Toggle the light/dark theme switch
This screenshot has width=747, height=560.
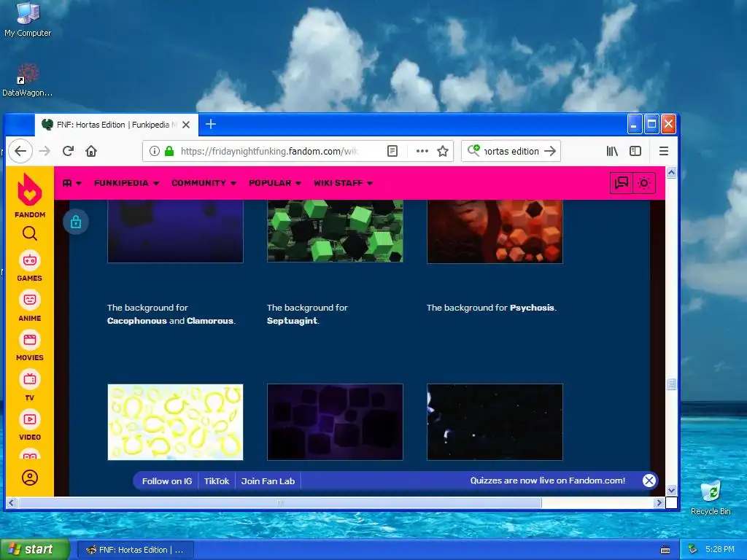(644, 183)
